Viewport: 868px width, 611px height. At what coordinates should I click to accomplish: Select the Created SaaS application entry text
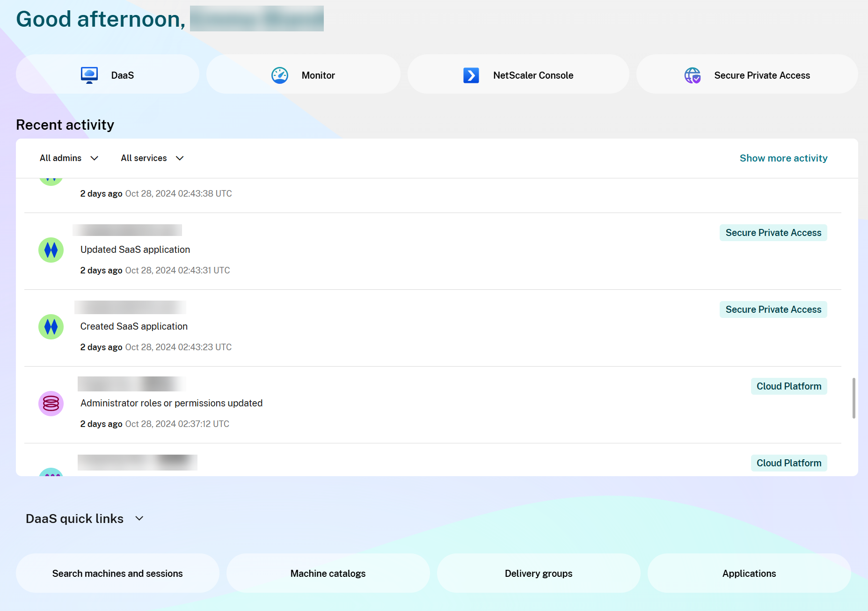coord(134,326)
